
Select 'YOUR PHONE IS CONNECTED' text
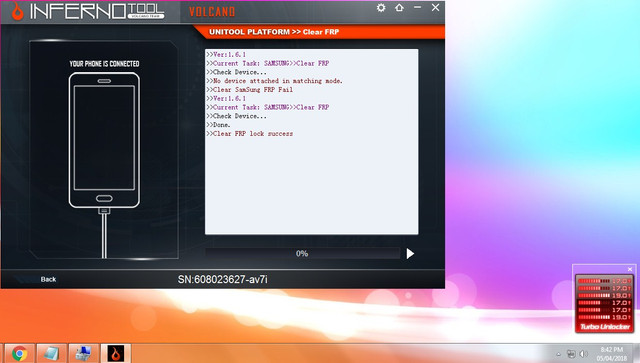(x=104, y=64)
